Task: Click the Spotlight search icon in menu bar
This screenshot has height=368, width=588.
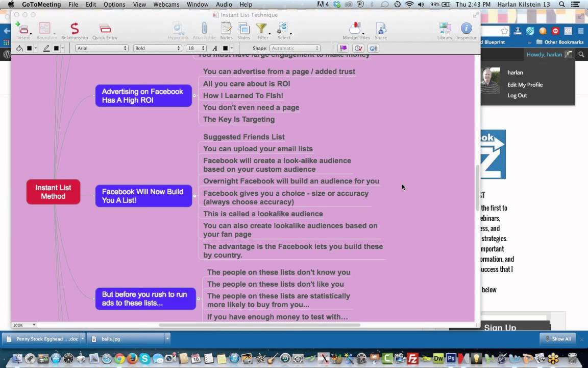Action: click(x=562, y=5)
